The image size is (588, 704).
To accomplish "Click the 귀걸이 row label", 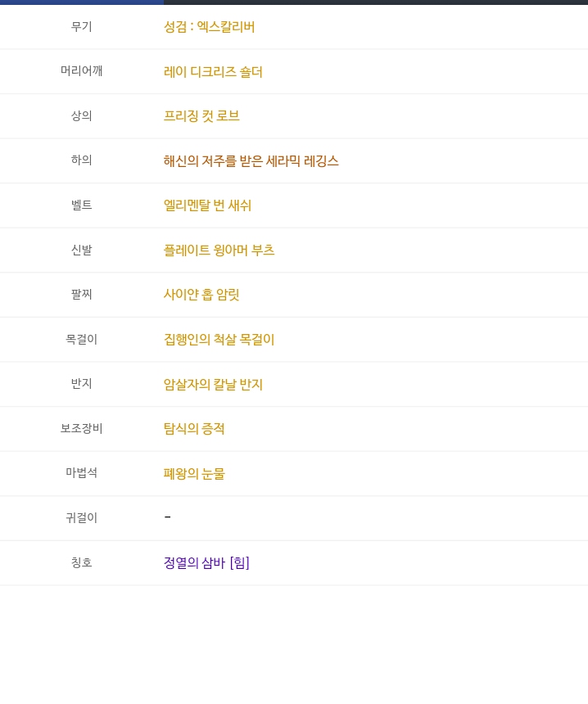I will click(81, 517).
